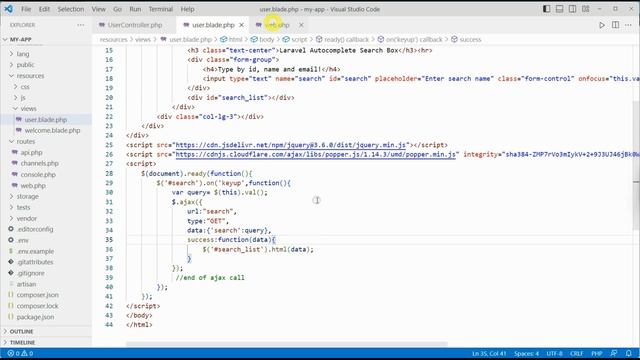This screenshot has height=360, width=640.
Task: Change language mode via PHP
Action: 597,353
